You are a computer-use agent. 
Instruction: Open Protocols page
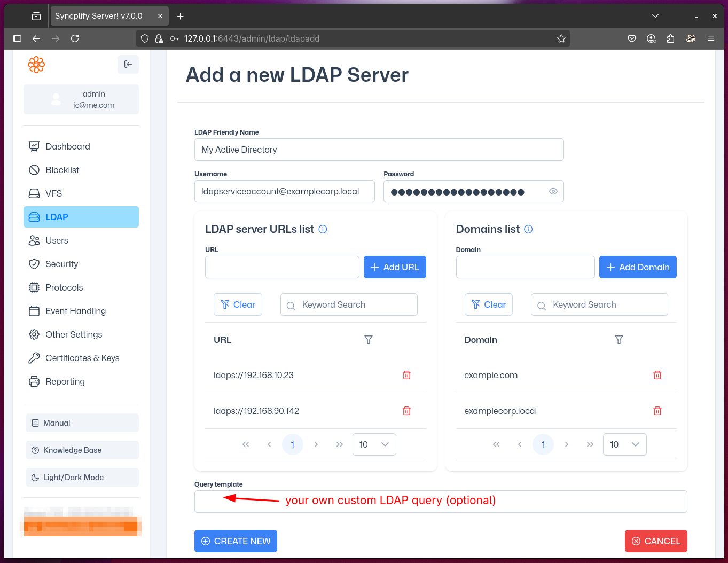click(81, 287)
